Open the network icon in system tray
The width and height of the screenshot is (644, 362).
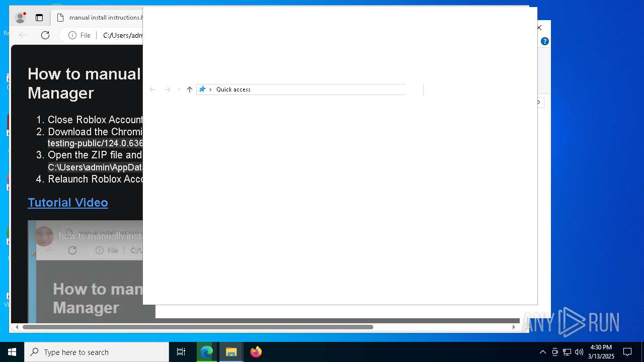point(567,352)
